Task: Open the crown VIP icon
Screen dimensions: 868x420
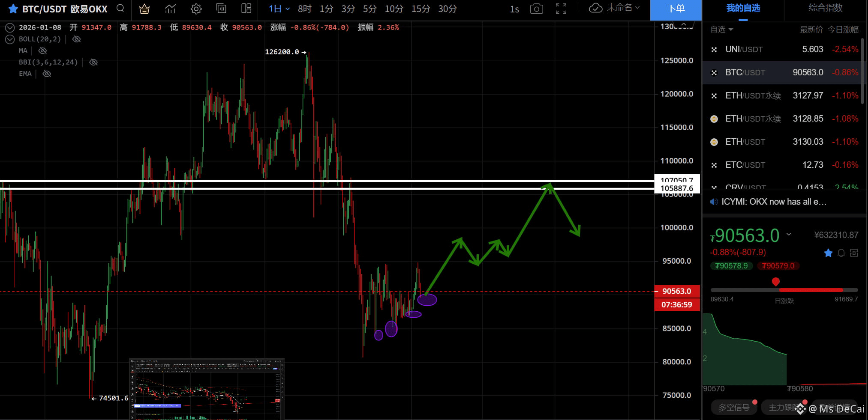Action: click(144, 9)
